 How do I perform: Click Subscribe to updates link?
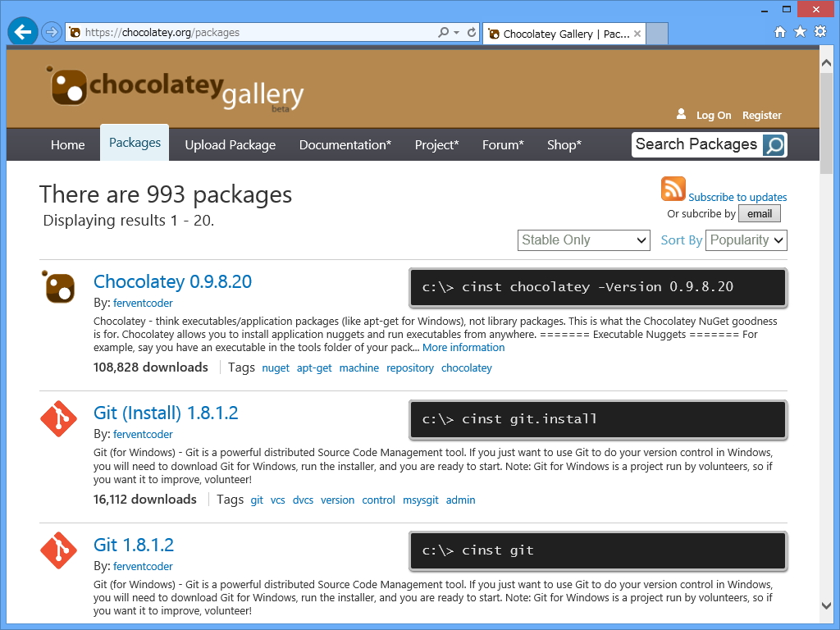tap(737, 197)
